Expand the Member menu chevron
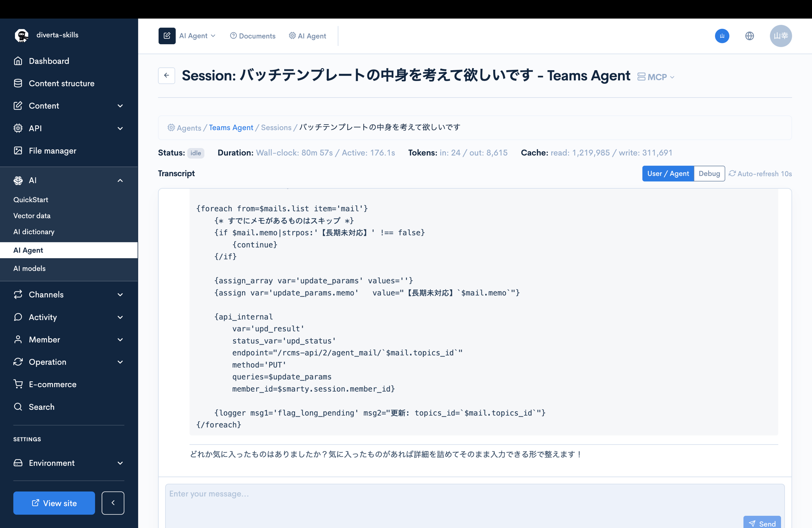The width and height of the screenshot is (812, 528). point(120,339)
